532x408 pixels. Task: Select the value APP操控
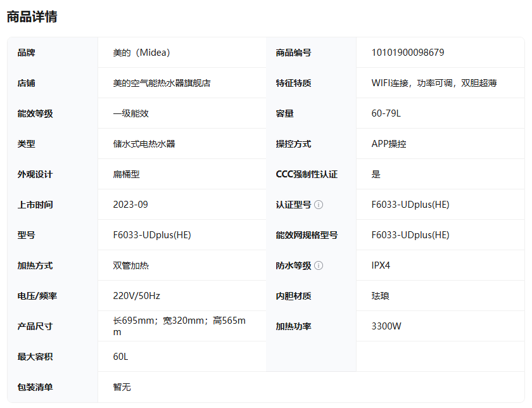coord(389,144)
